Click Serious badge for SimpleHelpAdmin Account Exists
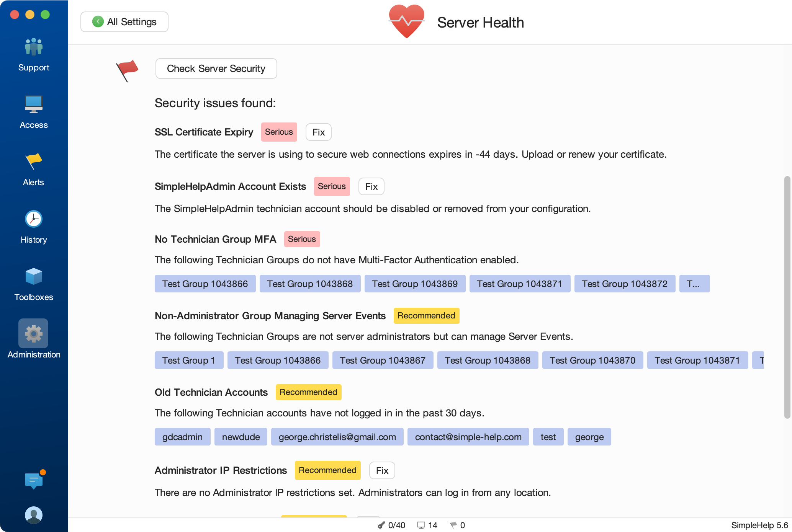This screenshot has width=792, height=532. coord(332,186)
